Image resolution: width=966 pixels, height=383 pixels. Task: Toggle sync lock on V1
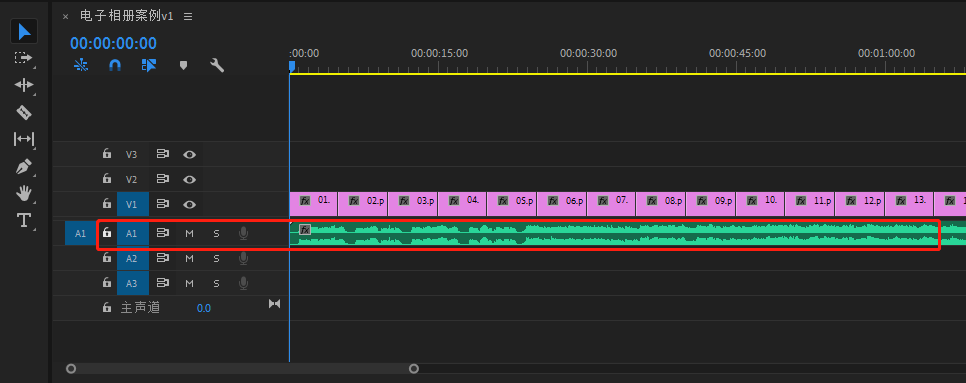pyautogui.click(x=163, y=204)
